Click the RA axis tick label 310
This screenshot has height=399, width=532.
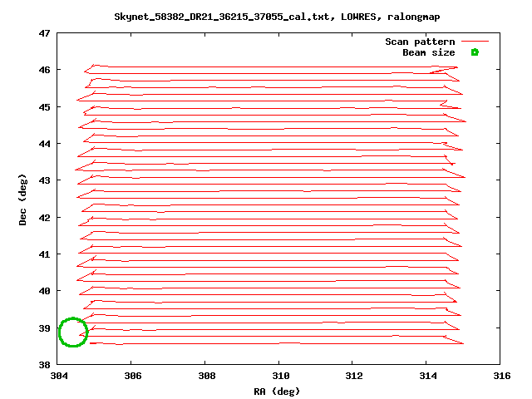pyautogui.click(x=281, y=376)
